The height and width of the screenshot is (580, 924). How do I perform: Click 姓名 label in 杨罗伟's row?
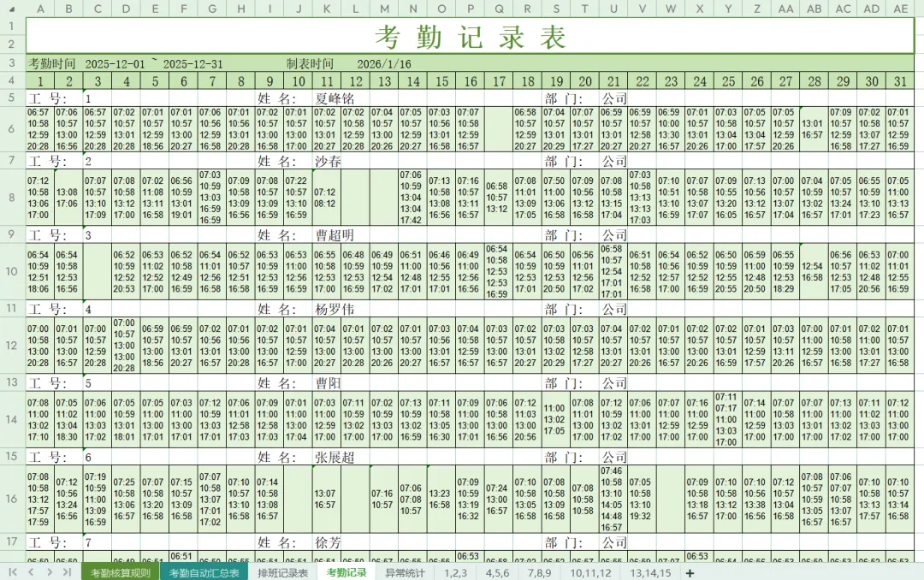coord(275,309)
